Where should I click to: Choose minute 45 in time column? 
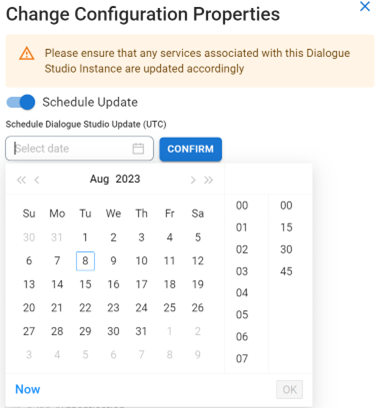pyautogui.click(x=286, y=271)
